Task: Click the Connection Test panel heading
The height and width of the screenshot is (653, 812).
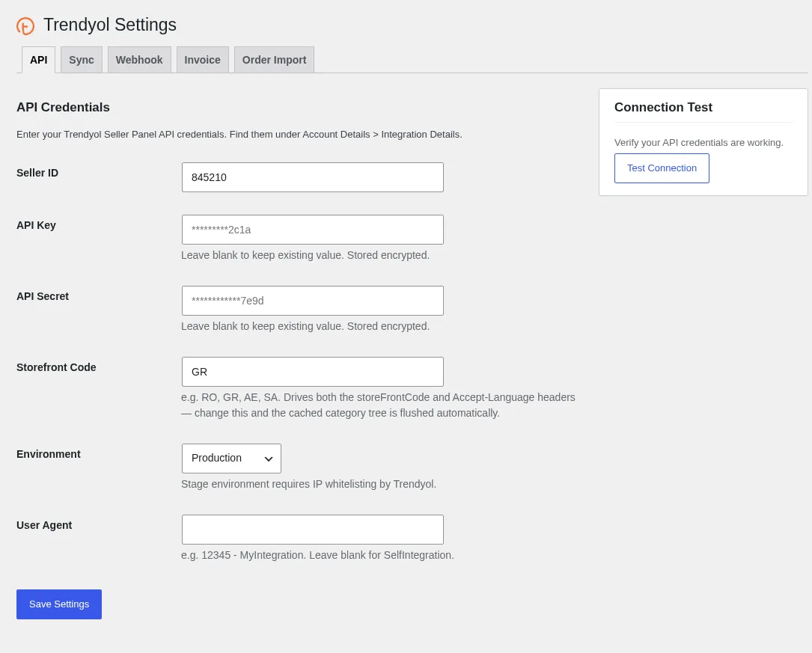Action: click(x=663, y=107)
